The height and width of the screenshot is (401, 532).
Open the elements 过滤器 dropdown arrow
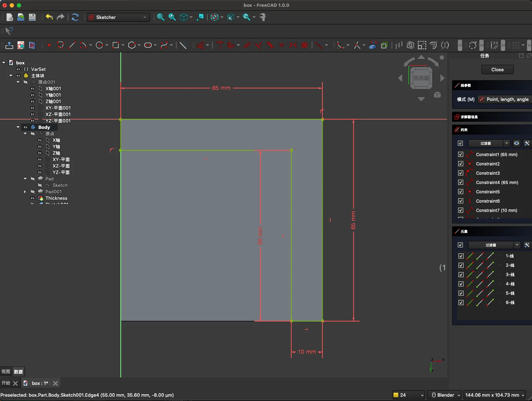517,245
